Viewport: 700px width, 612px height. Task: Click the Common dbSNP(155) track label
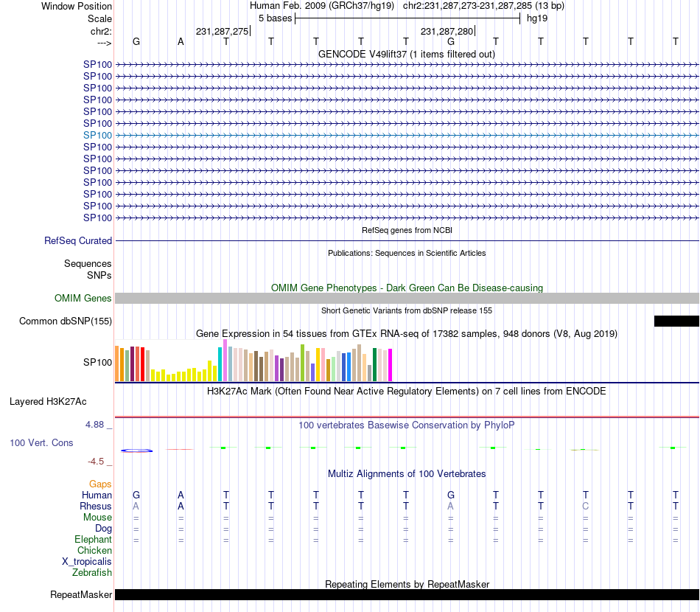point(65,321)
